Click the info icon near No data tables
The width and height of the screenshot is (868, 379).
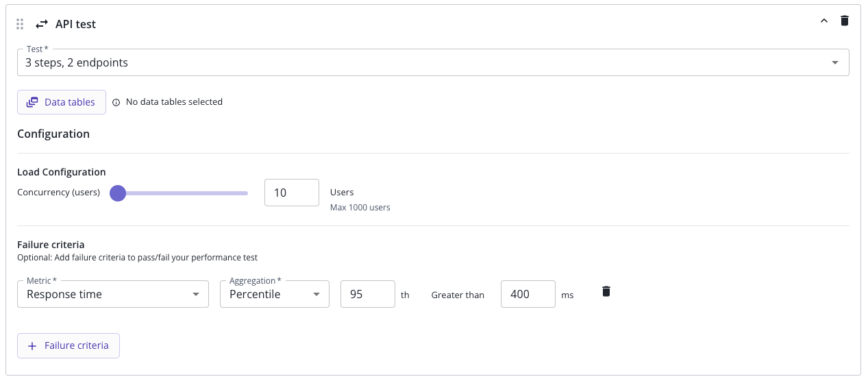pos(116,102)
